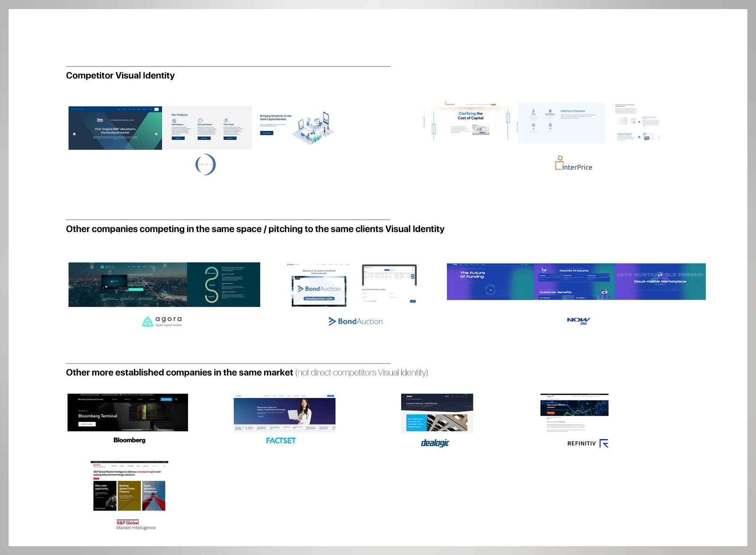
Task: Select the Refinitiv website chart screenshot
Action: click(574, 412)
